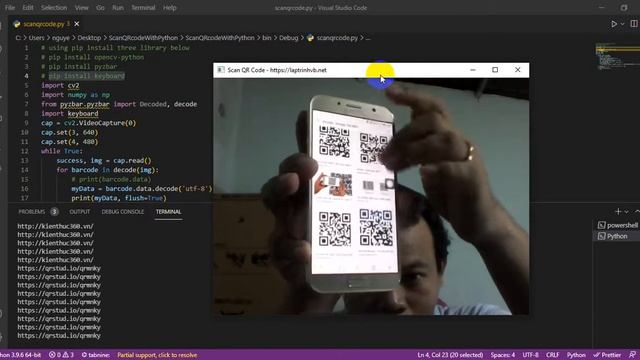Split the editor with split icon
The width and height of the screenshot is (640, 360).
pyautogui.click(x=634, y=24)
